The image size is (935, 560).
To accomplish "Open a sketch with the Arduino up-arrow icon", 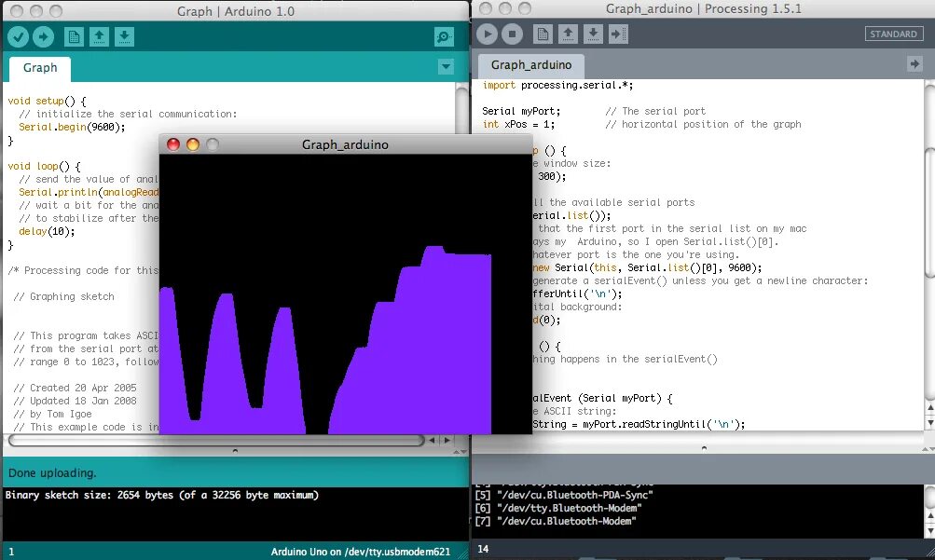I will pos(99,37).
